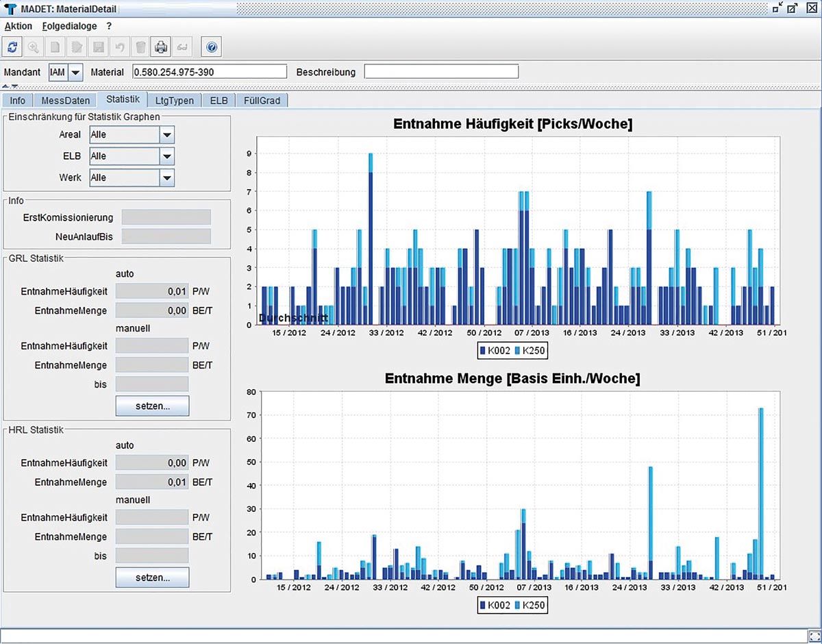
Task: Click the edit document toolbar icon
Action: 77,47
